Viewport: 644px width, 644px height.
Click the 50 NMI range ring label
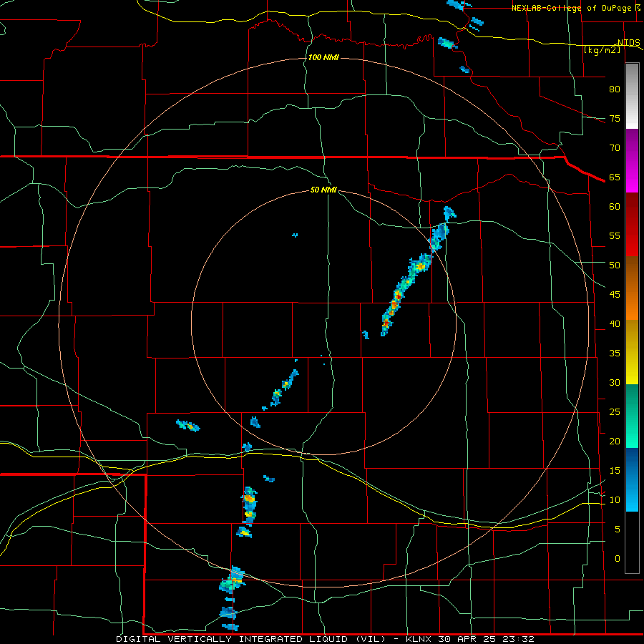(x=323, y=190)
